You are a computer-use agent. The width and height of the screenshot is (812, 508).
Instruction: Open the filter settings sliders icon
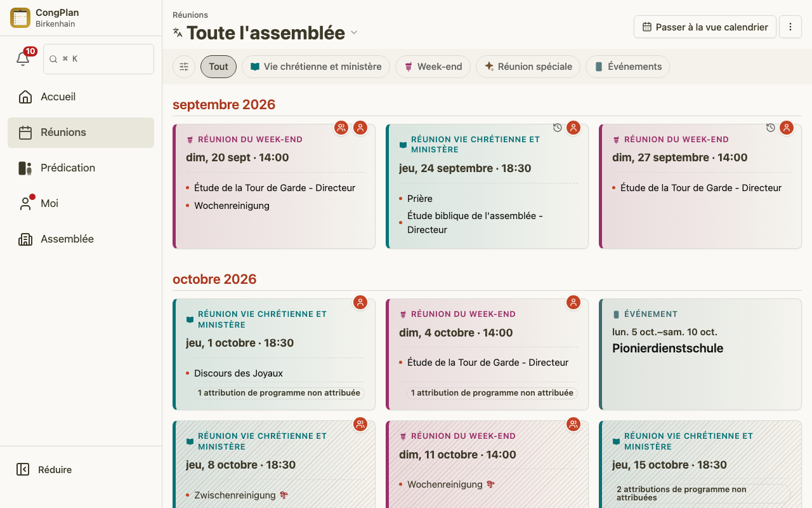pyautogui.click(x=184, y=67)
